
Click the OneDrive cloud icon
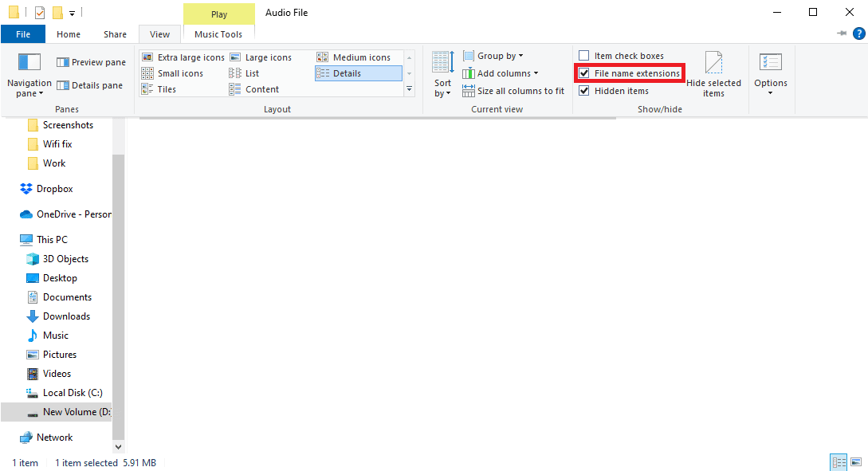(x=26, y=214)
